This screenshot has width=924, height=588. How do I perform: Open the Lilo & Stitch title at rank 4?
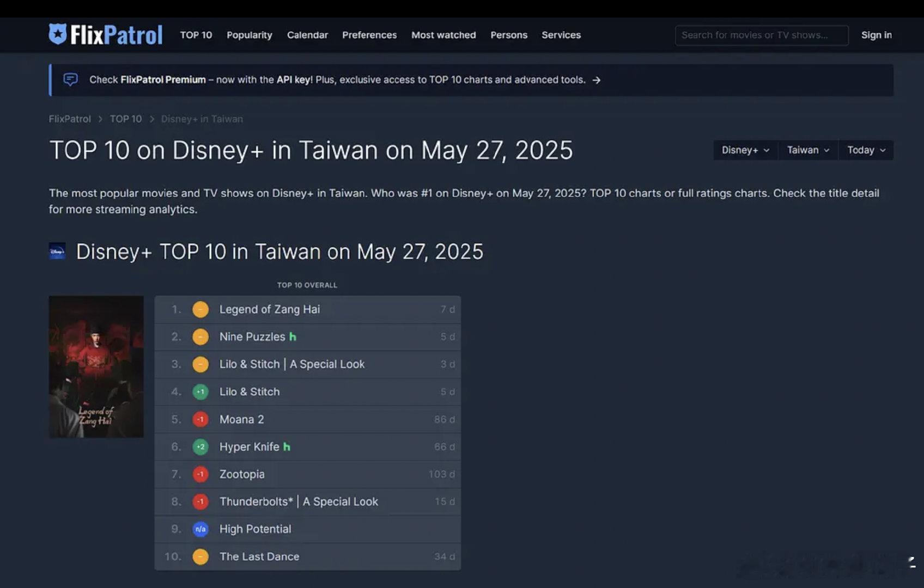(250, 391)
